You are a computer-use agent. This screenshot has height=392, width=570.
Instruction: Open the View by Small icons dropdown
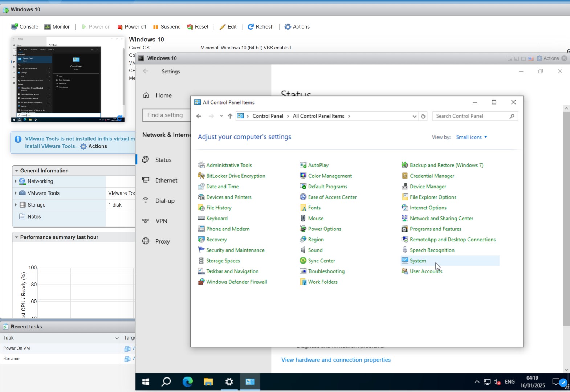472,137
